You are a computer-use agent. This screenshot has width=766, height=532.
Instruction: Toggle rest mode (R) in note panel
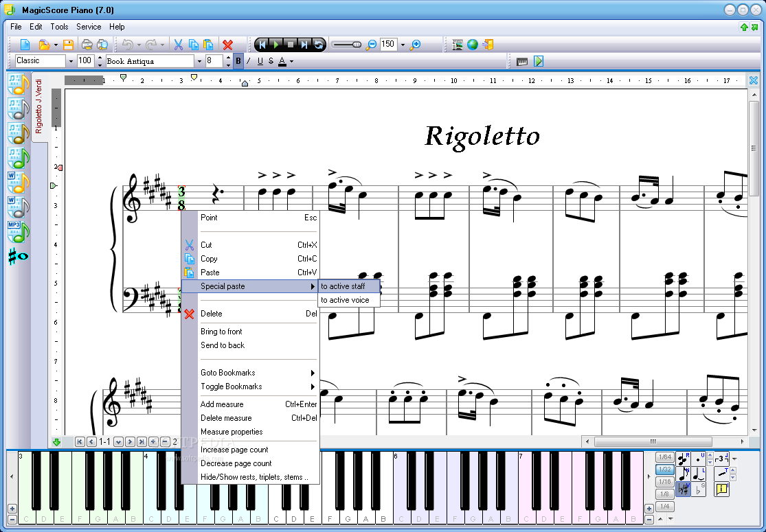(x=683, y=459)
